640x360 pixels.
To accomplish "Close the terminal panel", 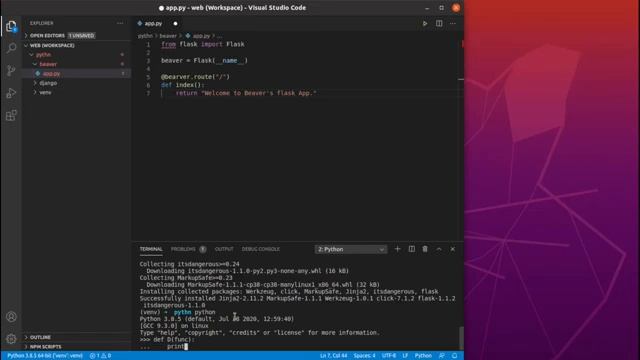I will click(x=453, y=249).
